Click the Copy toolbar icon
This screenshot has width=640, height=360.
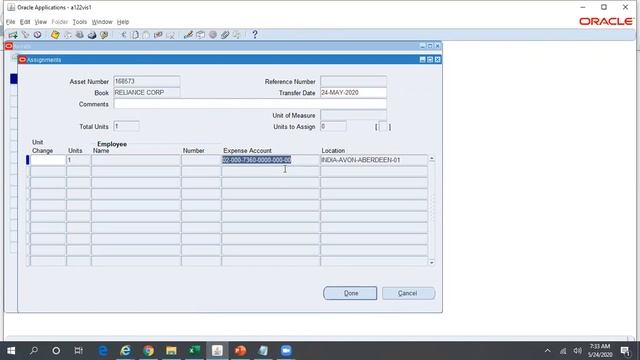(x=135, y=35)
